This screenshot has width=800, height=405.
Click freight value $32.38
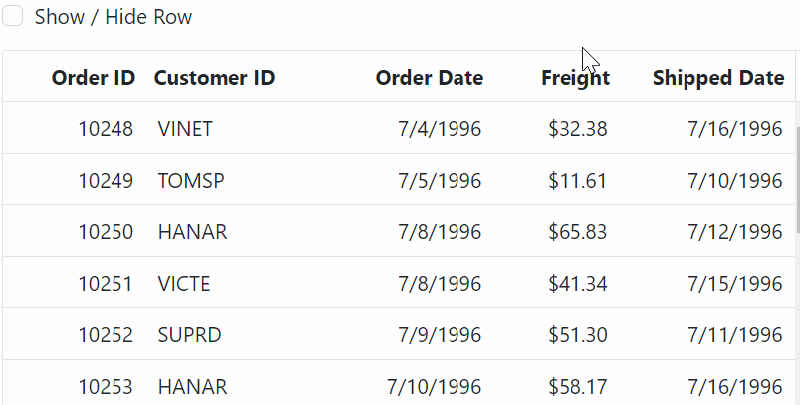578,129
